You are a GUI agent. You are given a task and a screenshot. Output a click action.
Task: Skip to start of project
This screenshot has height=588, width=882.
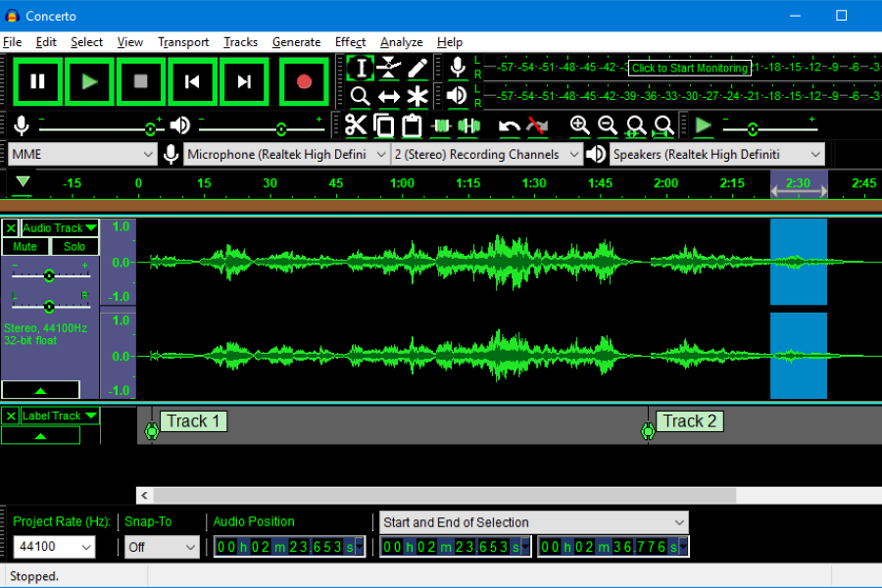(192, 81)
